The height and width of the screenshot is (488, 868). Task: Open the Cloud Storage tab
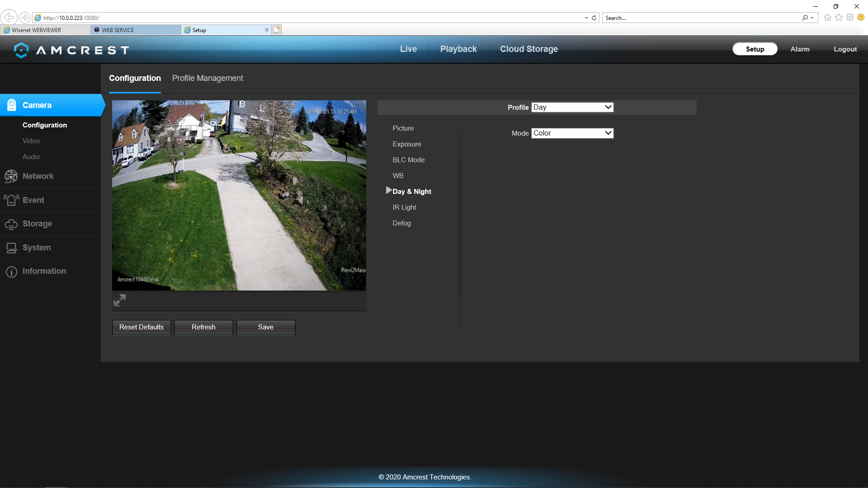[529, 49]
